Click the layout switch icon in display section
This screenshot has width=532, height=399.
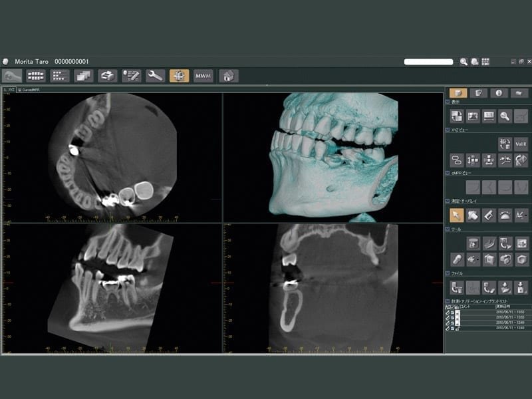457,116
